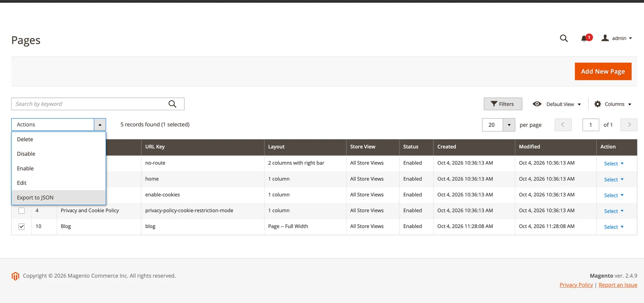Click the Magento logo in footer
Image resolution: width=644 pixels, height=303 pixels.
15,276
